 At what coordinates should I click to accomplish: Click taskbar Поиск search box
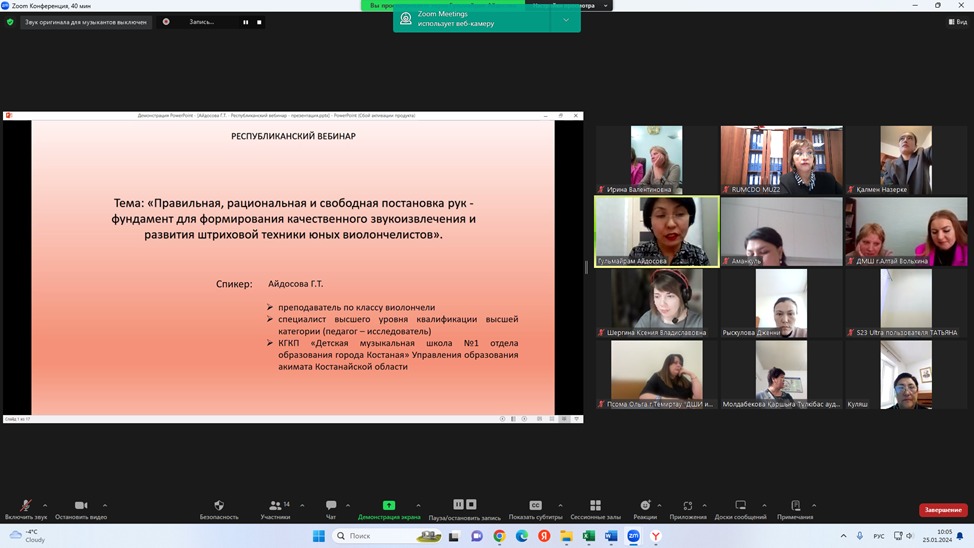click(386, 536)
